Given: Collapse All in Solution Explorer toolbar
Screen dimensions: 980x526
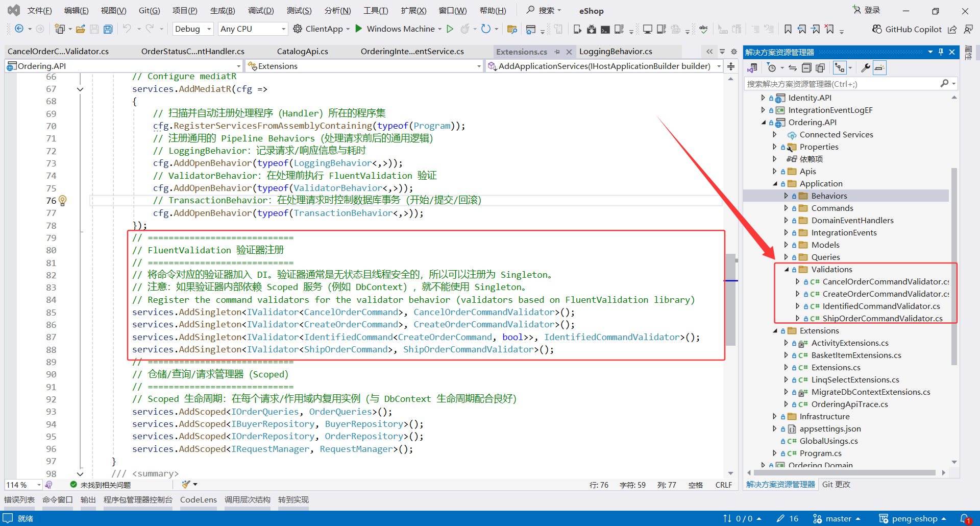Looking at the screenshot, I should pyautogui.click(x=806, y=68).
